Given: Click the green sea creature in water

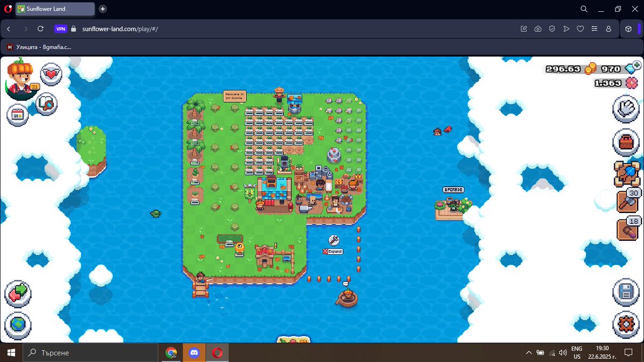Looking at the screenshot, I should (x=156, y=213).
